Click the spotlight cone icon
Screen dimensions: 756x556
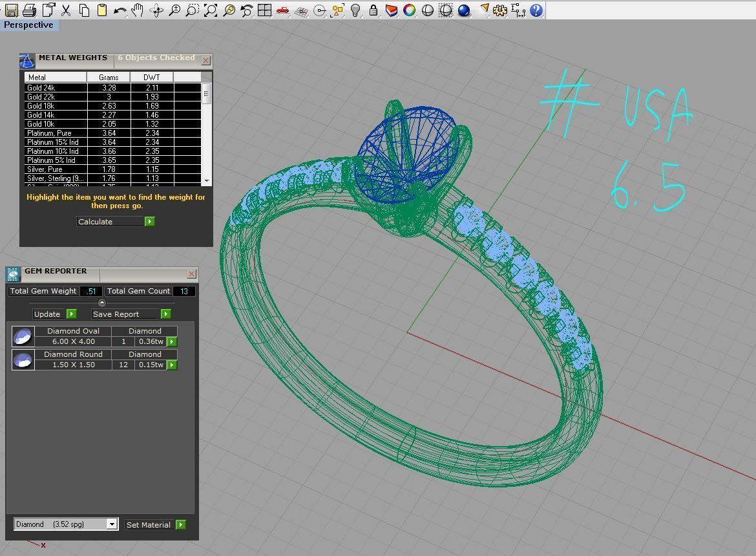[x=483, y=10]
